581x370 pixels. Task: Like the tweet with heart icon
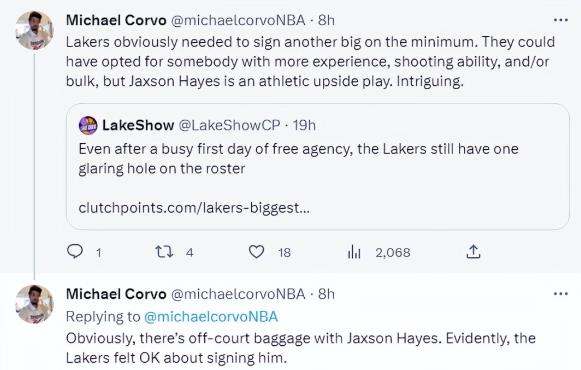click(x=256, y=252)
